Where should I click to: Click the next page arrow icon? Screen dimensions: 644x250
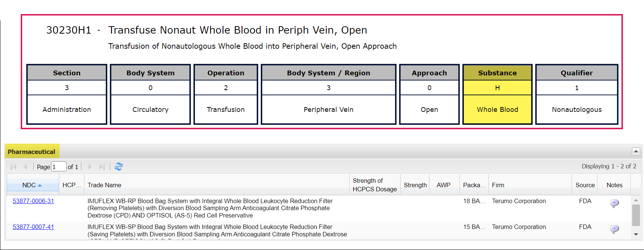[x=90, y=167]
